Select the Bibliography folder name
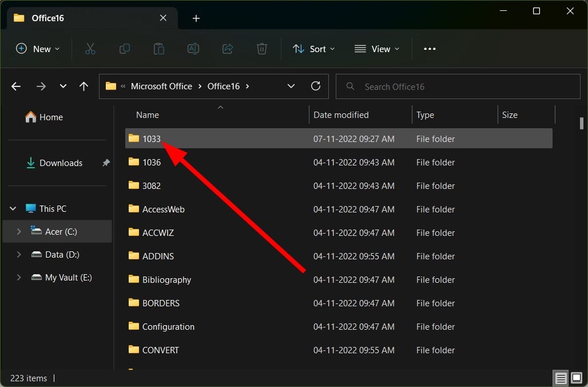 pyautogui.click(x=167, y=279)
